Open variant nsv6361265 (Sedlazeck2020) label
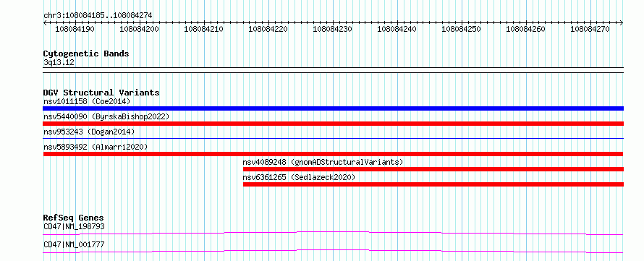644x261 pixels. (x=299, y=177)
